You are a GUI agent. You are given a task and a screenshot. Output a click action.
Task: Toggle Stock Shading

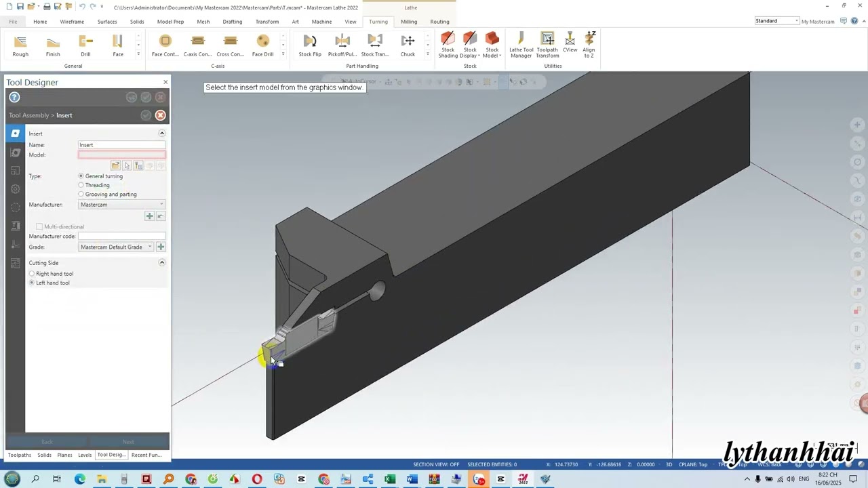[x=448, y=45]
